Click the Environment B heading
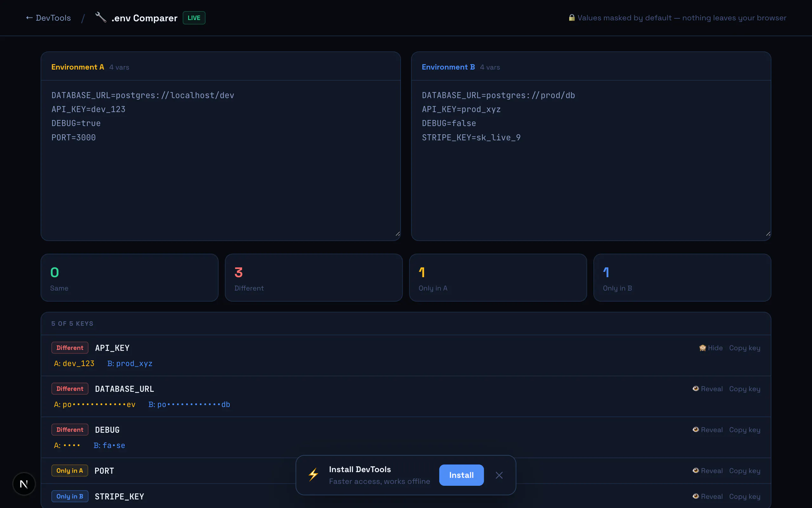 point(448,67)
